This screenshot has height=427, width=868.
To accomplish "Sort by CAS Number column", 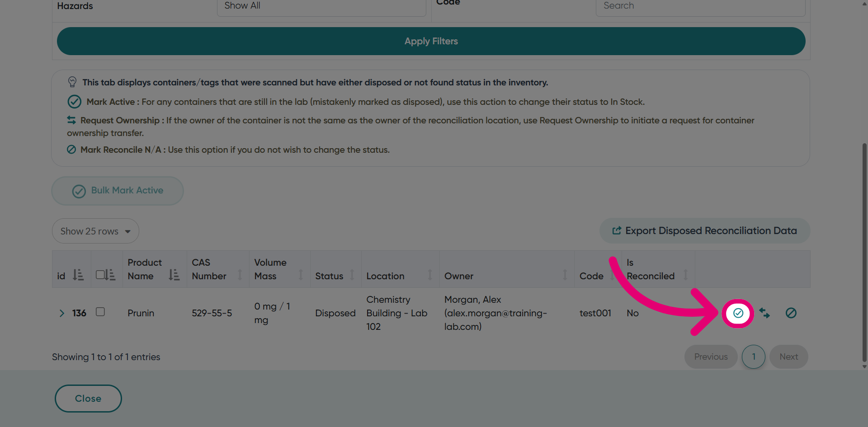I will (240, 275).
